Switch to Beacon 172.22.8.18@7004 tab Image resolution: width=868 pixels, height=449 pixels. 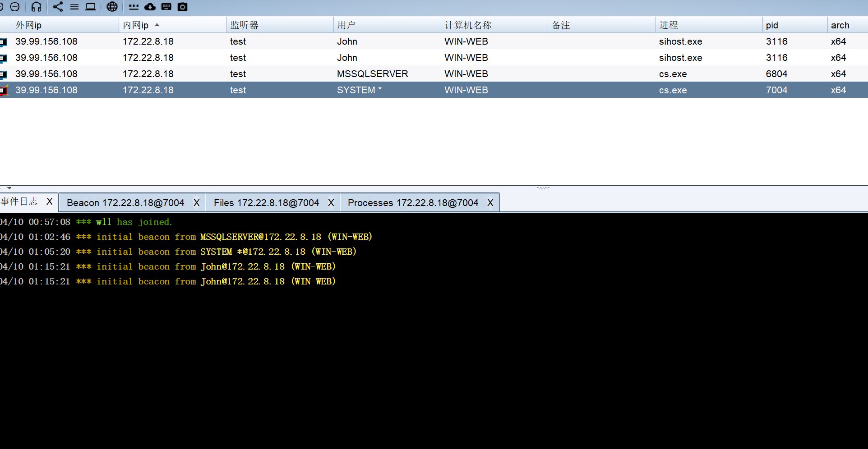[125, 203]
